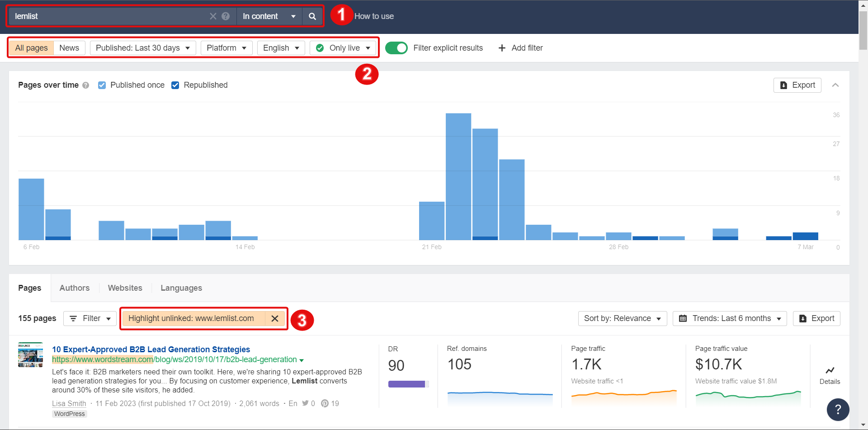868x430 pixels.
Task: Open Details for the WordStream result
Action: click(x=830, y=376)
